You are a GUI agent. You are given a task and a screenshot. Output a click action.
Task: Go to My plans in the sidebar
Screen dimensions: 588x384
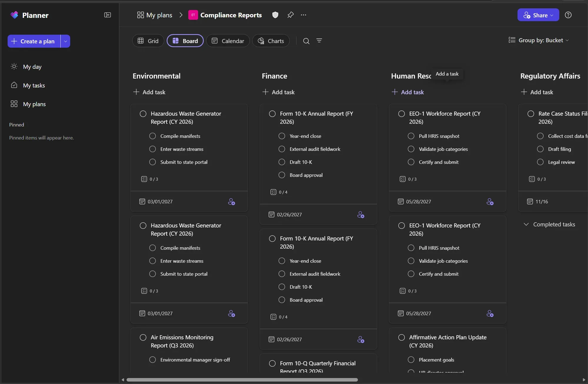[34, 104]
